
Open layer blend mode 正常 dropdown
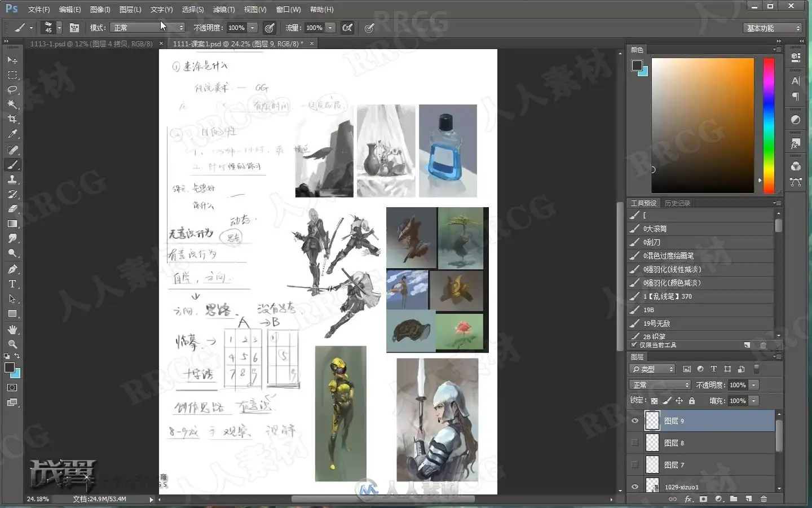click(x=660, y=385)
